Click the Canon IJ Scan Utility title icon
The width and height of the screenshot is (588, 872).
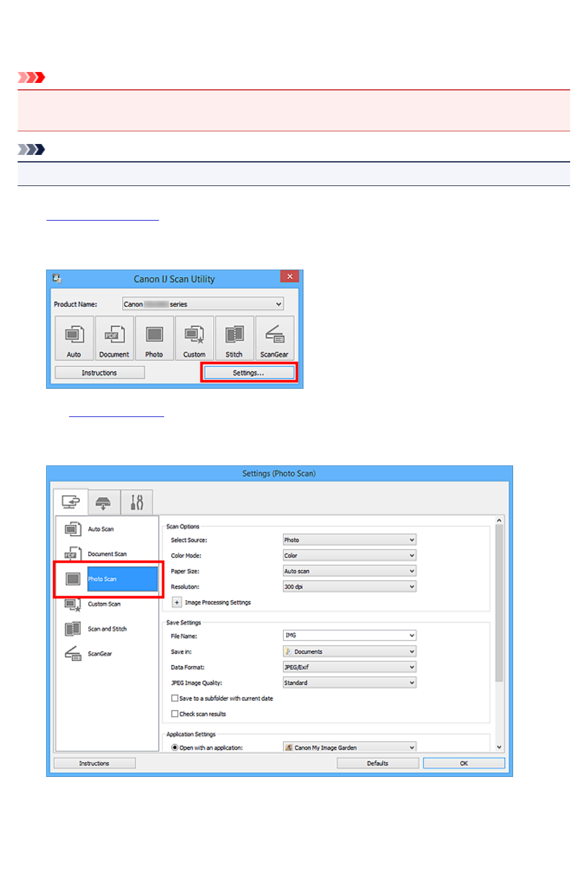56,279
